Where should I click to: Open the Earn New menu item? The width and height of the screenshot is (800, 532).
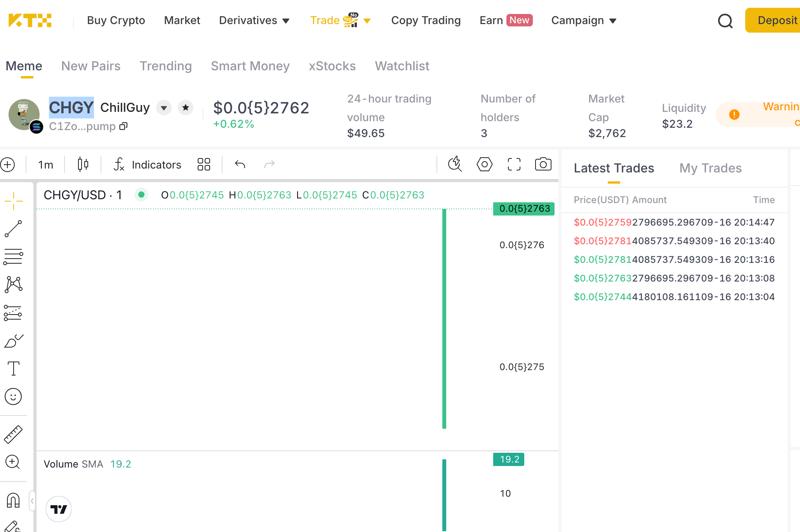(x=506, y=20)
